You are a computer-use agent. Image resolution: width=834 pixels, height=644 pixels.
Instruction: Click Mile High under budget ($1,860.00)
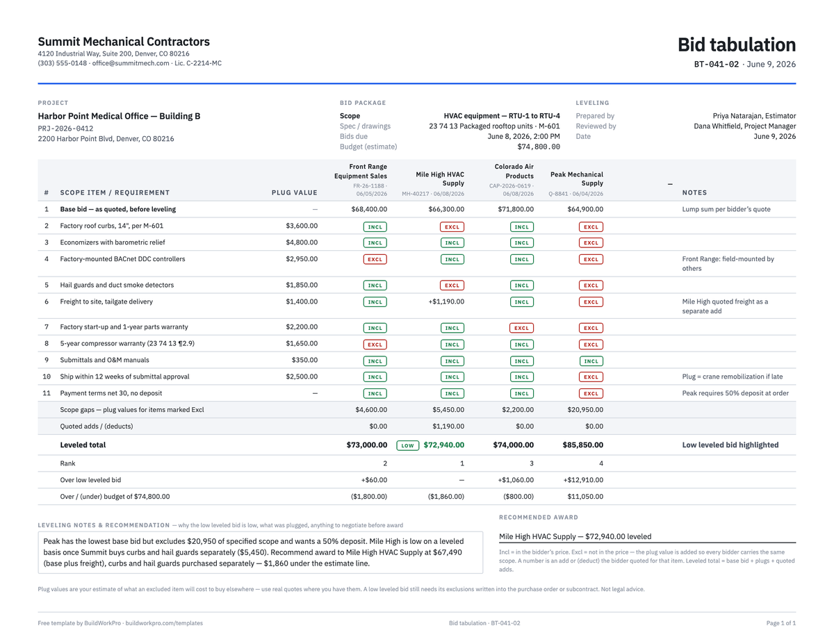446,497
